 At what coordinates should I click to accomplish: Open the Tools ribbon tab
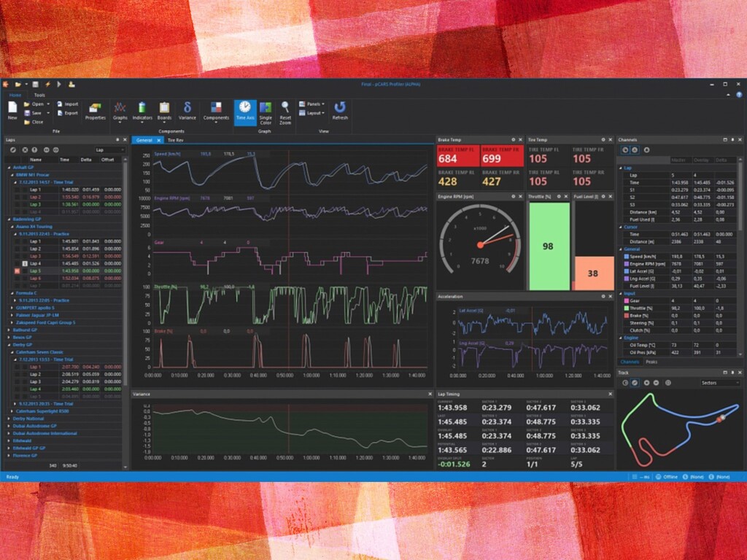39,96
